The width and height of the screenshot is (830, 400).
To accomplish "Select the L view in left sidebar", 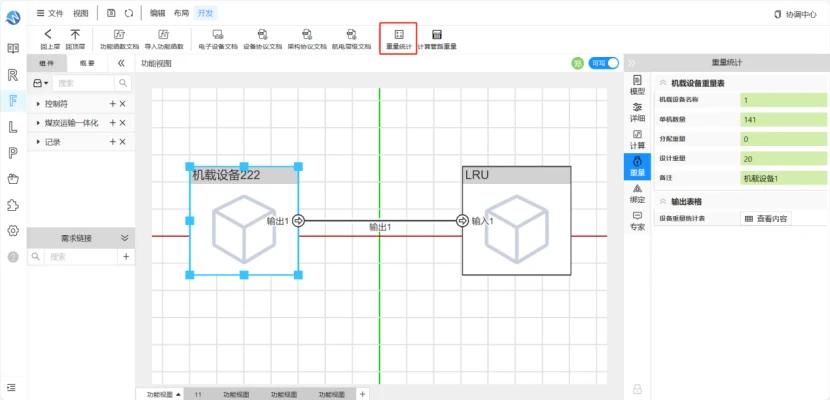I will pyautogui.click(x=13, y=126).
